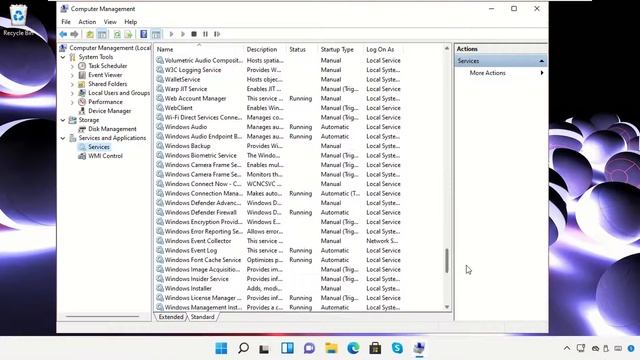Click Computer Management taskbar icon
The height and width of the screenshot is (360, 640).
point(419,348)
